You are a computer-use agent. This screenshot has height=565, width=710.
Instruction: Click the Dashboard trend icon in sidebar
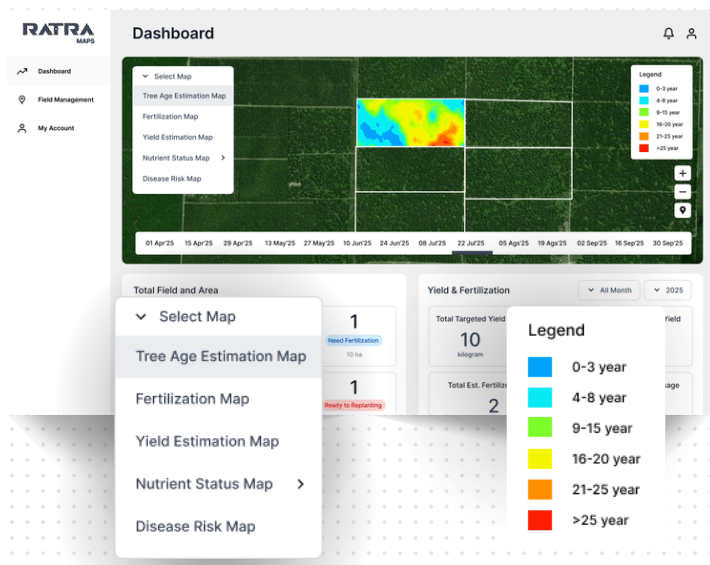(22, 72)
